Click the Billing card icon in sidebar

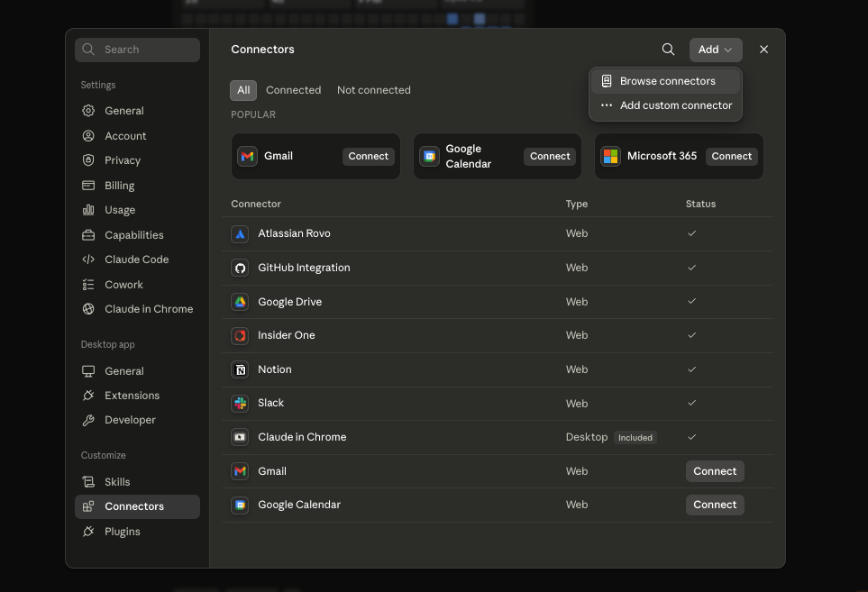point(88,186)
